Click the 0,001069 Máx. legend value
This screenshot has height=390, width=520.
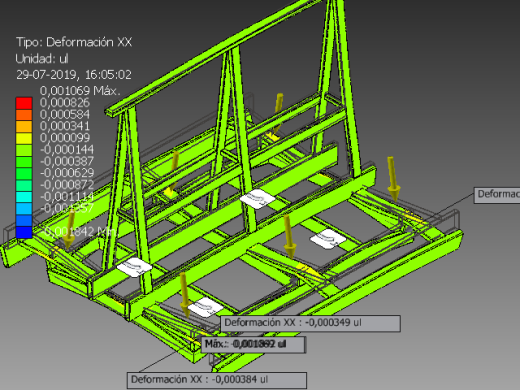[x=80, y=90]
